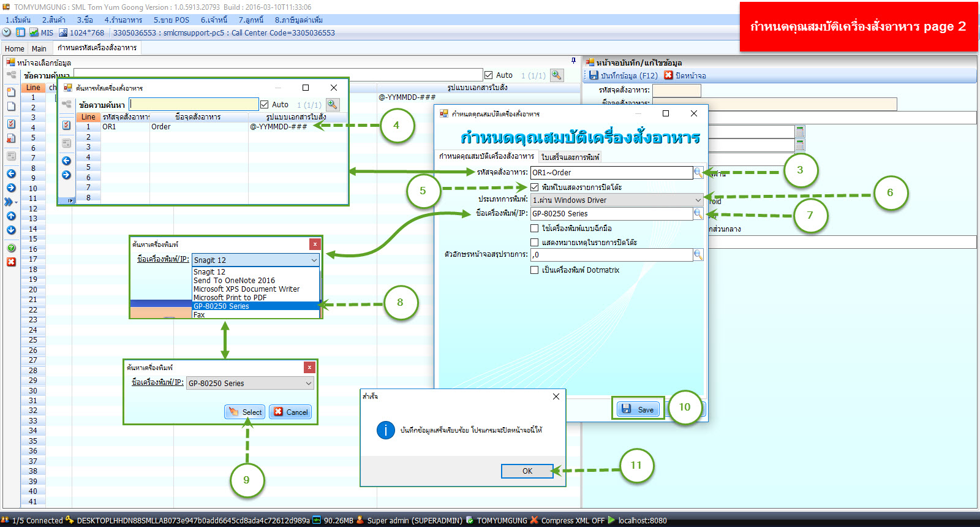
Task: Click the red ปิดหน้าจอ close-screen icon
Action: click(669, 75)
